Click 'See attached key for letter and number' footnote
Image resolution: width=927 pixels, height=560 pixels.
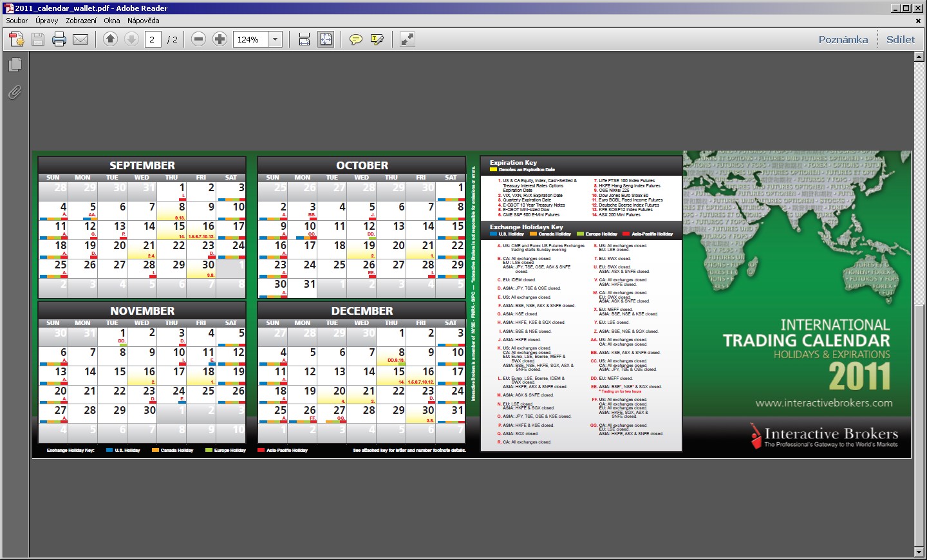(409, 450)
